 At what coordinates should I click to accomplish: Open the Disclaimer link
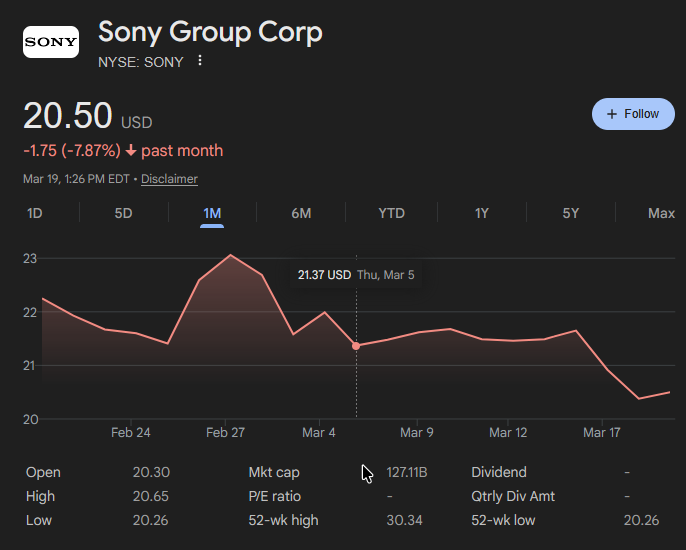tap(169, 179)
